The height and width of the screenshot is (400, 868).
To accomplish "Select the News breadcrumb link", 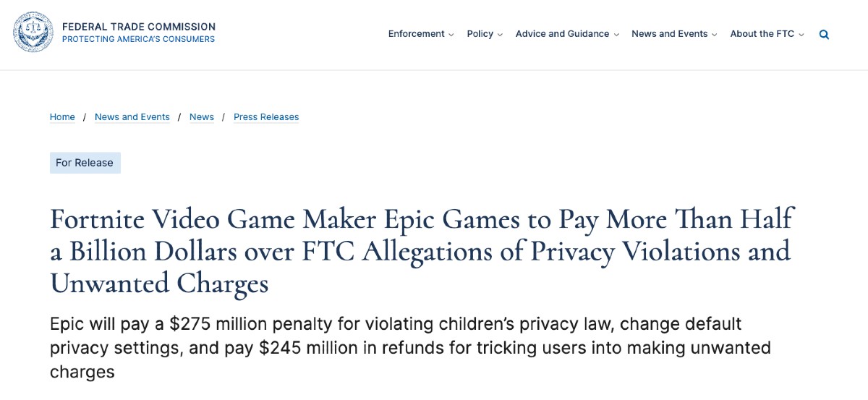I will (x=202, y=117).
